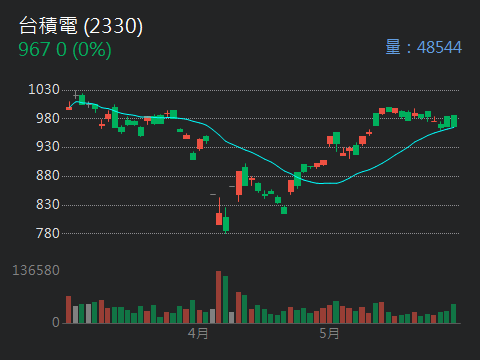Click the 930 price axis label
The height and width of the screenshot is (360, 480).
48,147
